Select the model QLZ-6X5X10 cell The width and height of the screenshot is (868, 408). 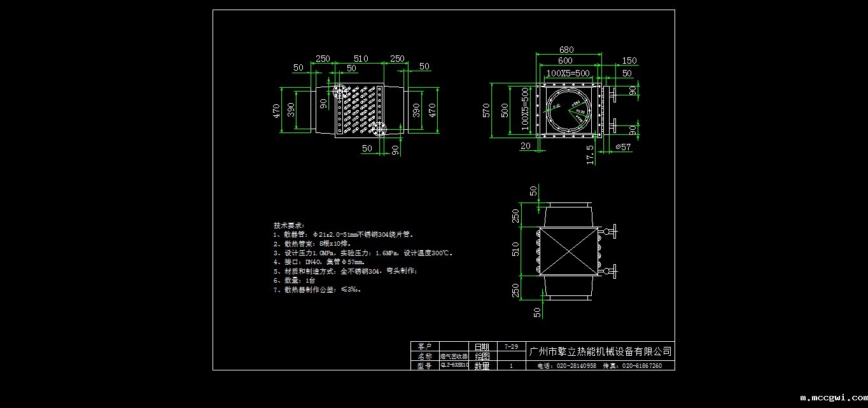(x=454, y=365)
